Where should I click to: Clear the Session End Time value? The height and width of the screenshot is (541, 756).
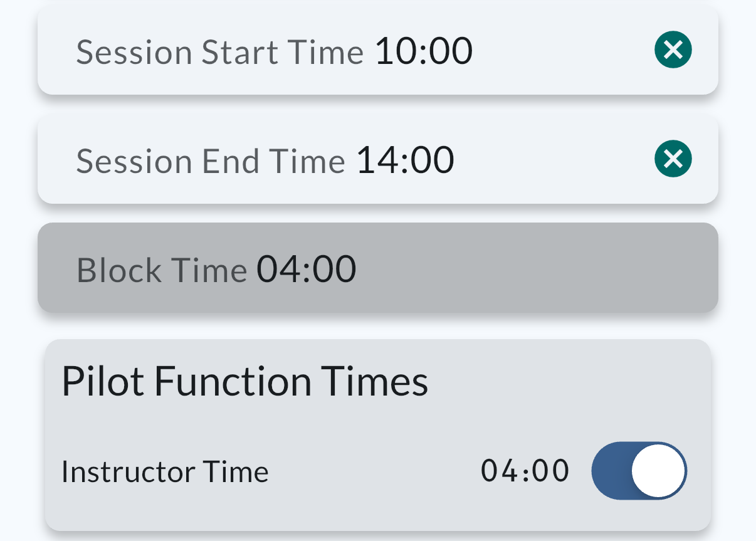673,159
